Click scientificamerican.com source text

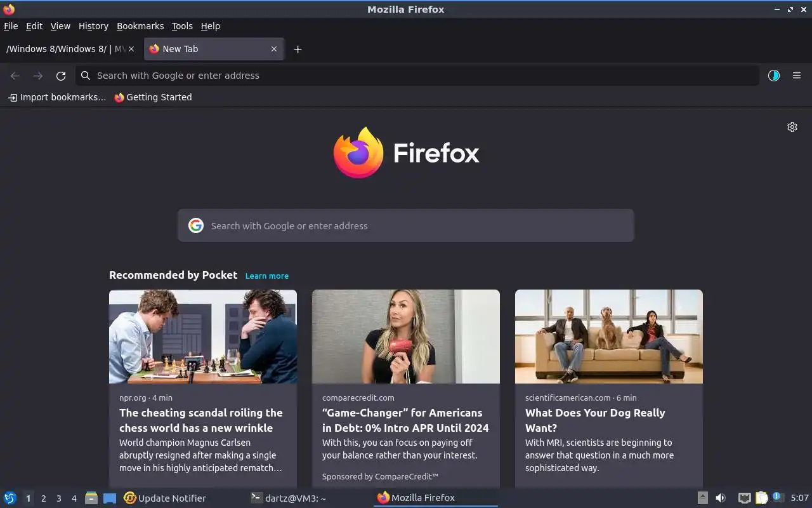[x=568, y=398]
